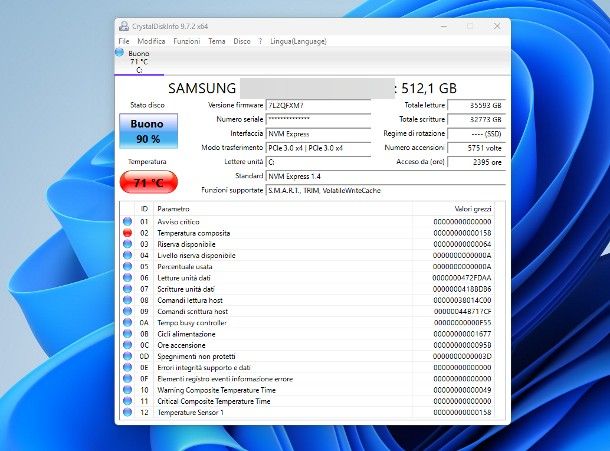Click the Versione firmware field
Viewport: 610px width, 451px height.
click(318, 105)
